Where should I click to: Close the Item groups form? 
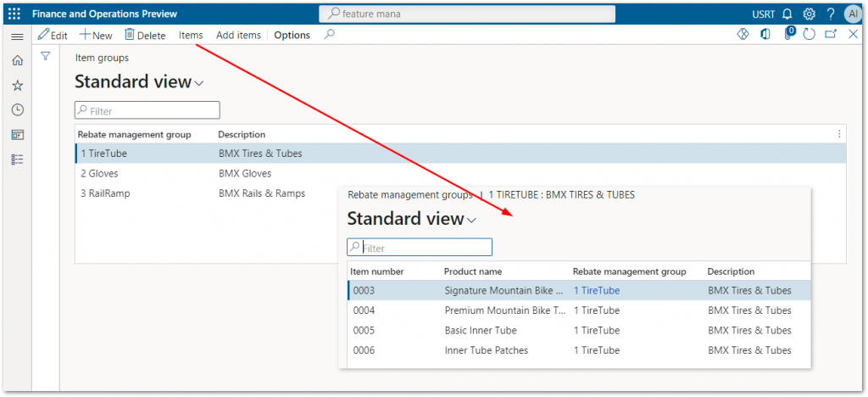853,34
